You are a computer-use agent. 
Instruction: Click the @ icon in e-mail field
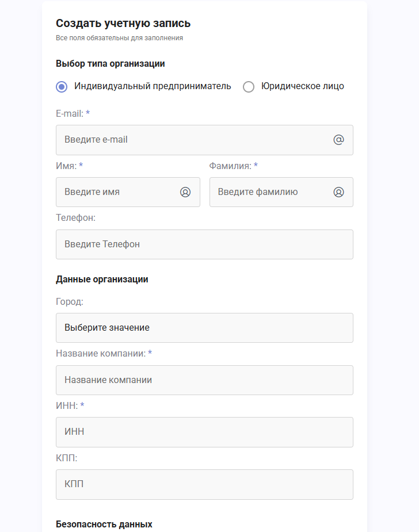pos(338,140)
